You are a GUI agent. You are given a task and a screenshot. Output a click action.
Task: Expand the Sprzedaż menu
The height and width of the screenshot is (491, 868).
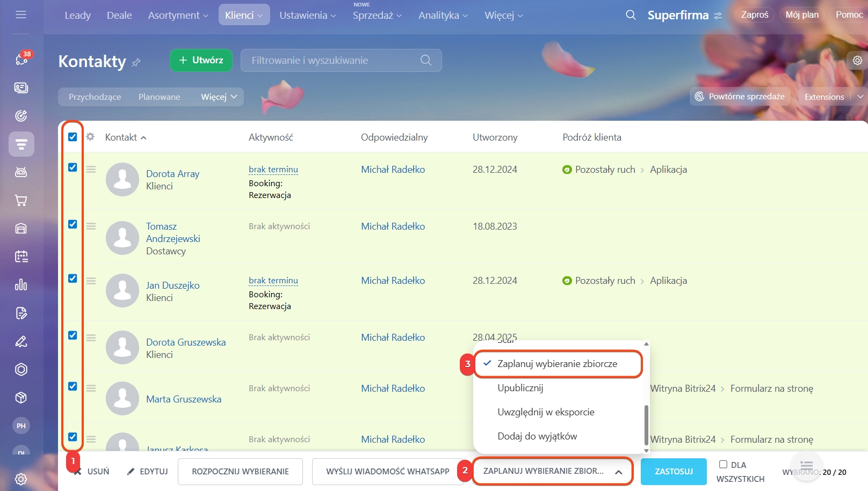click(x=377, y=15)
